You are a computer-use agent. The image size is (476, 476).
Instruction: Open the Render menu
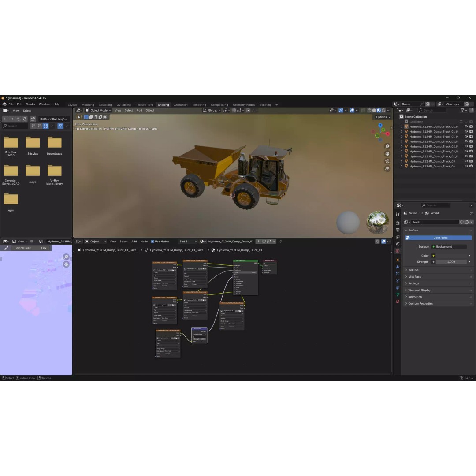(x=30, y=104)
